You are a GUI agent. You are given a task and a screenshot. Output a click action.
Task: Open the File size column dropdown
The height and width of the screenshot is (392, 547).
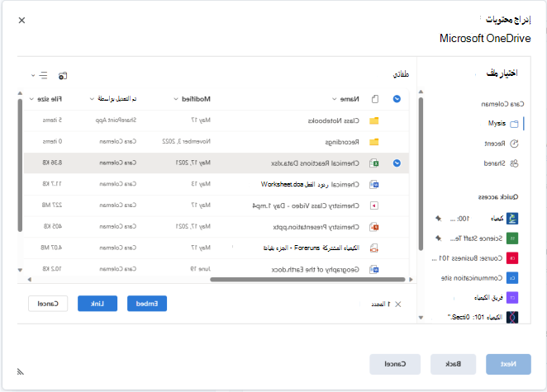[31, 99]
